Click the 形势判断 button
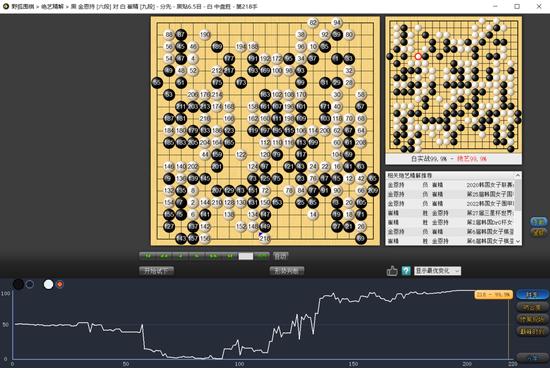The image size is (550, 368). coord(287,271)
